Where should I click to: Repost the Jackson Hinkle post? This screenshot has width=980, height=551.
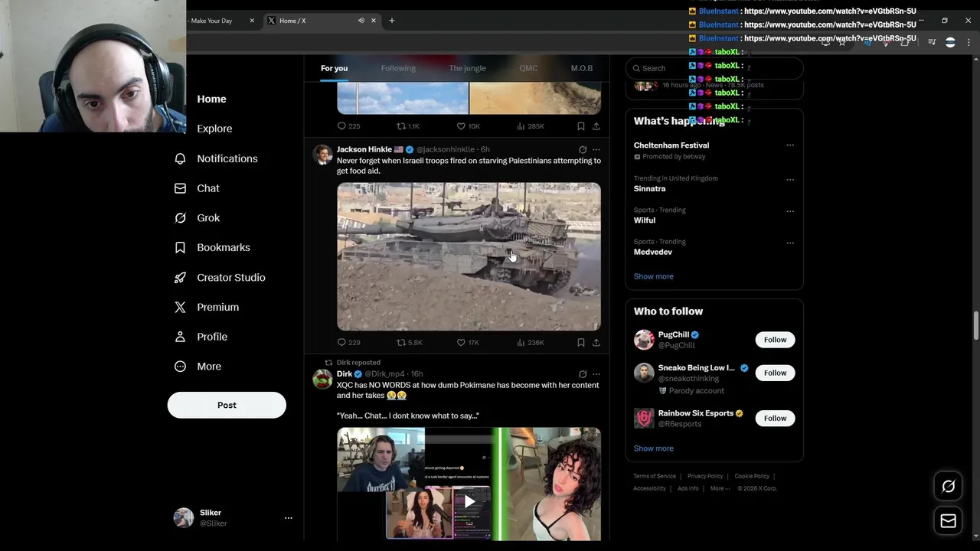click(401, 342)
